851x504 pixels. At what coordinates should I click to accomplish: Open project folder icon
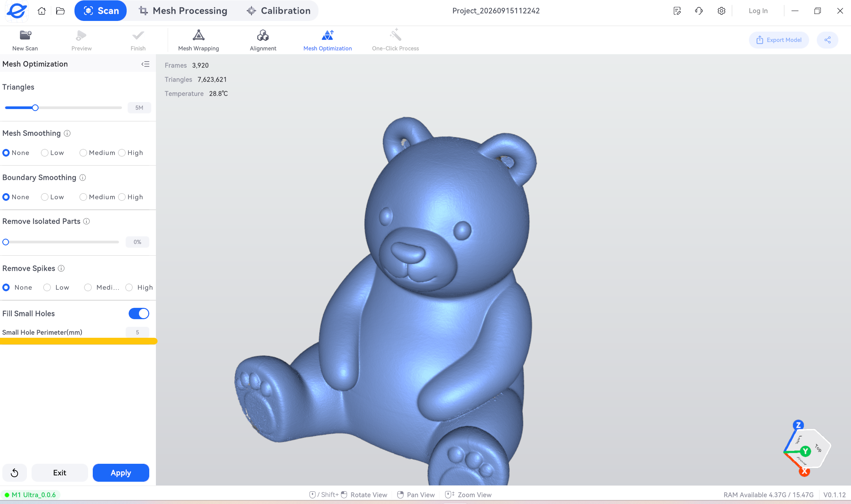point(60,11)
